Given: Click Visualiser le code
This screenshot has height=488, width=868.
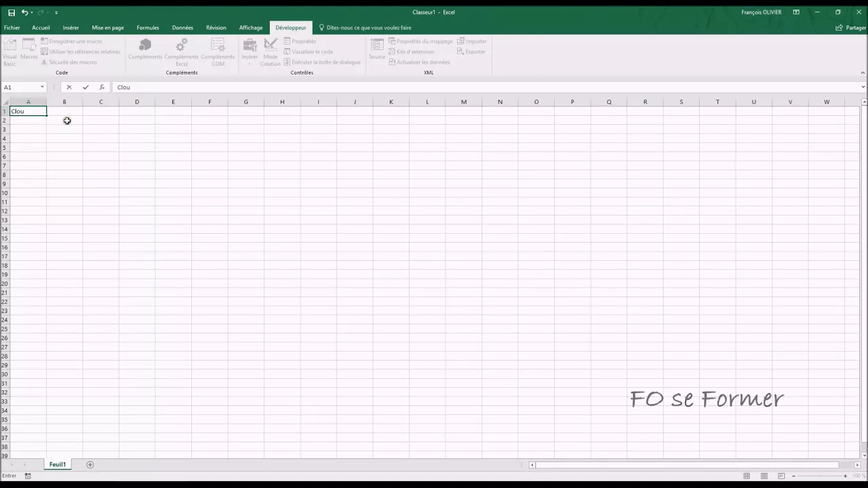Looking at the screenshot, I should click(x=308, y=52).
